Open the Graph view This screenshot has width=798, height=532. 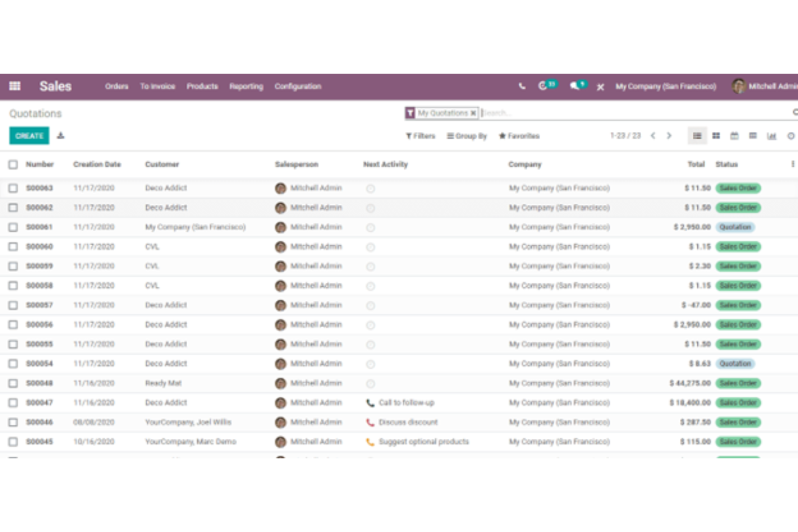771,136
